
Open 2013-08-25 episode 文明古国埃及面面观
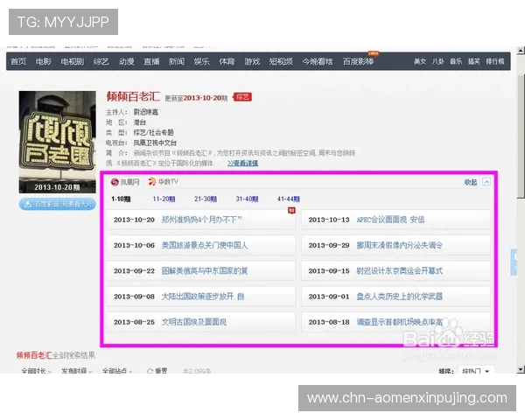201,322
